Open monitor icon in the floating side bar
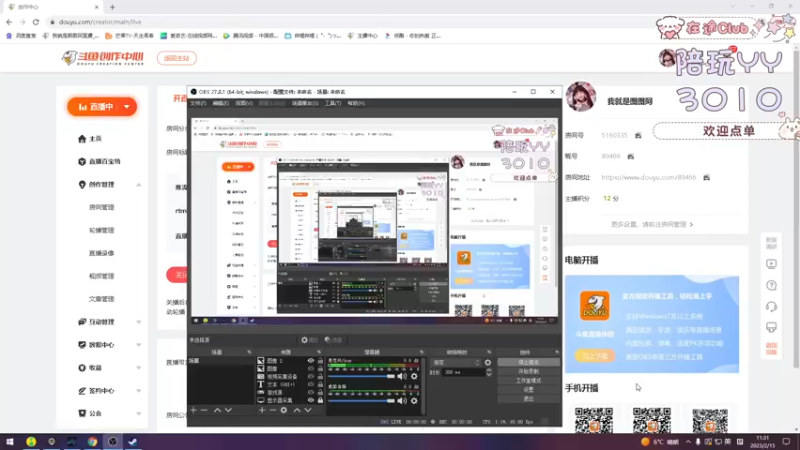This screenshot has height=450, width=800. pyautogui.click(x=771, y=327)
